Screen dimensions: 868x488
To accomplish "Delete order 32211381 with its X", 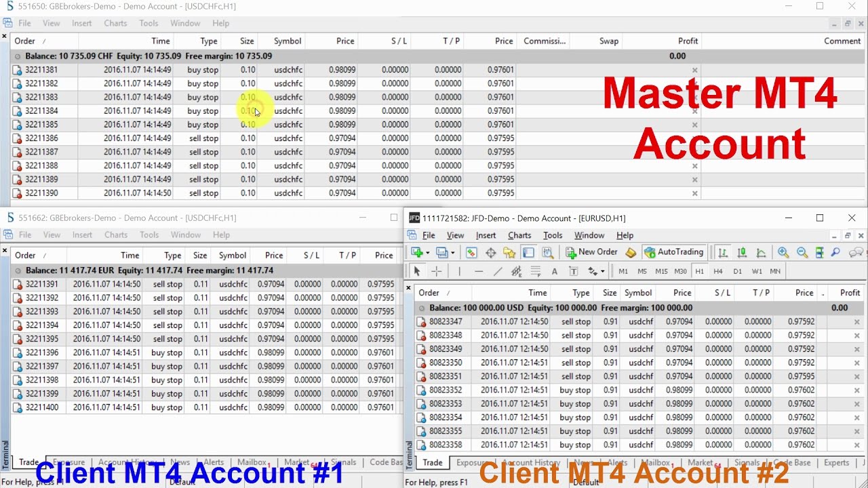I will tap(694, 70).
